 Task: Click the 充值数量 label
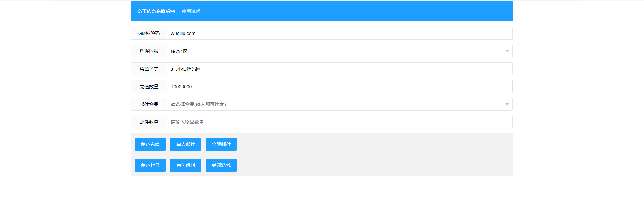pyautogui.click(x=149, y=87)
